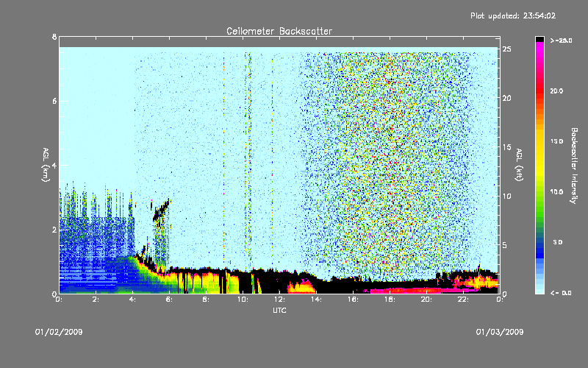
Task: Click the "16:" UTC time tick
Action: (354, 300)
